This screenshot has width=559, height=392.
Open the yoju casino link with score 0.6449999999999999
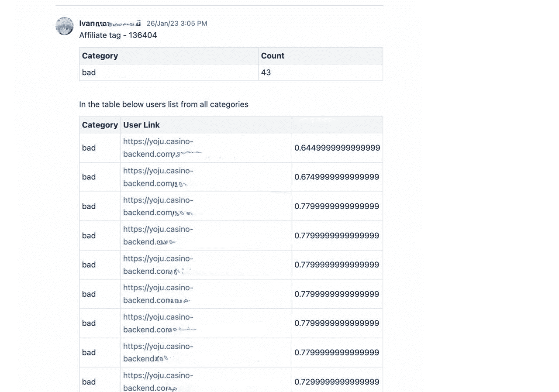(162, 148)
